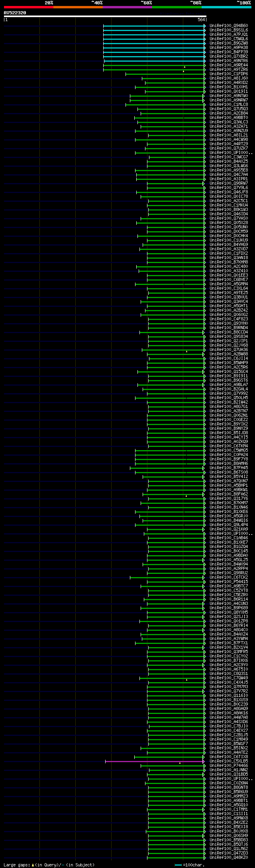
Task: Click hit label UniRef100_B7FH45
Action: click(x=229, y=468)
